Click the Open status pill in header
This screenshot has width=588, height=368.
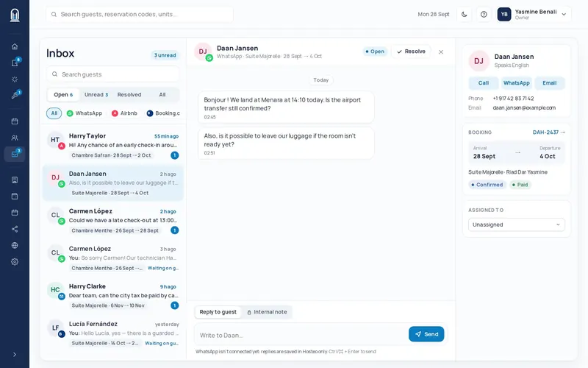pyautogui.click(x=375, y=52)
